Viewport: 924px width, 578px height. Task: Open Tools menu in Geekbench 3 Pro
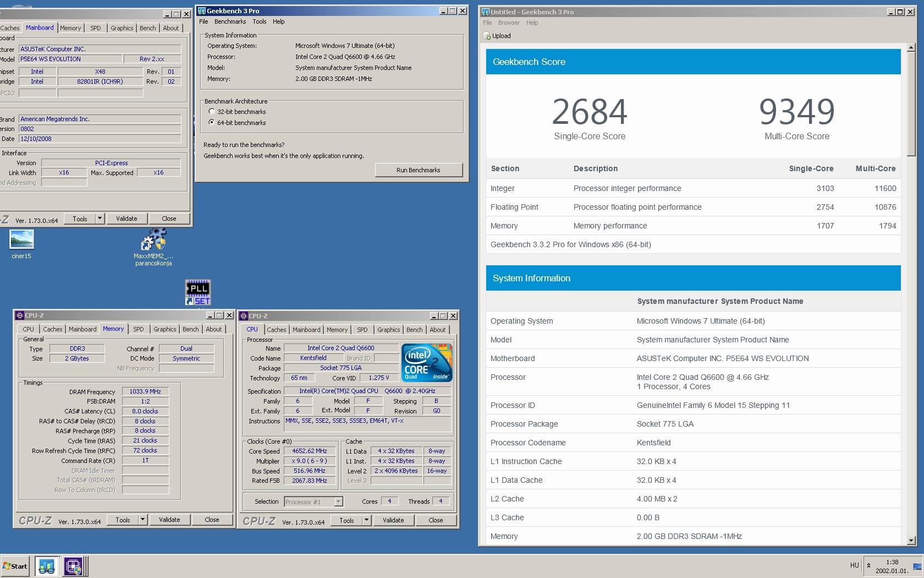260,22
